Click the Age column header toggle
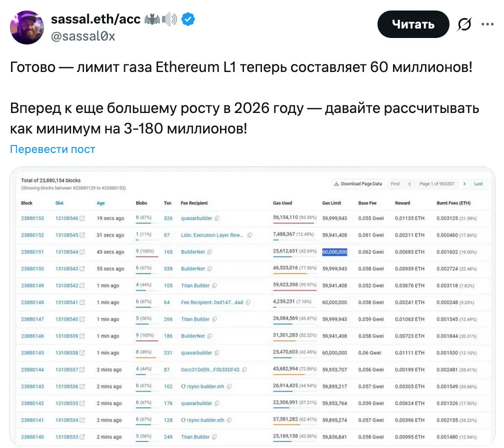The height and width of the screenshot is (448, 504). (101, 203)
